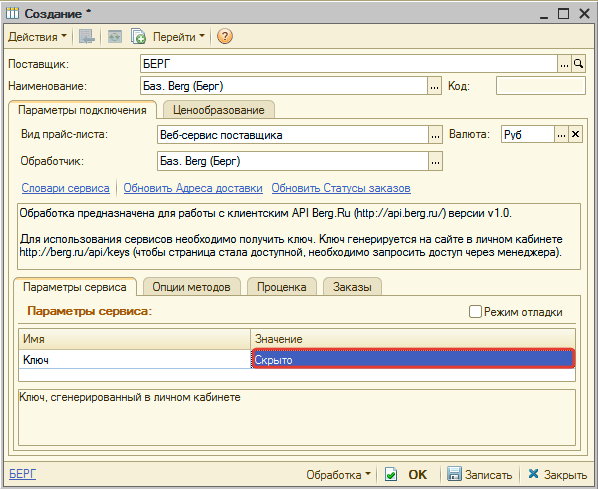This screenshot has width=598, height=489.
Task: Open the help question mark icon
Action: (225, 37)
